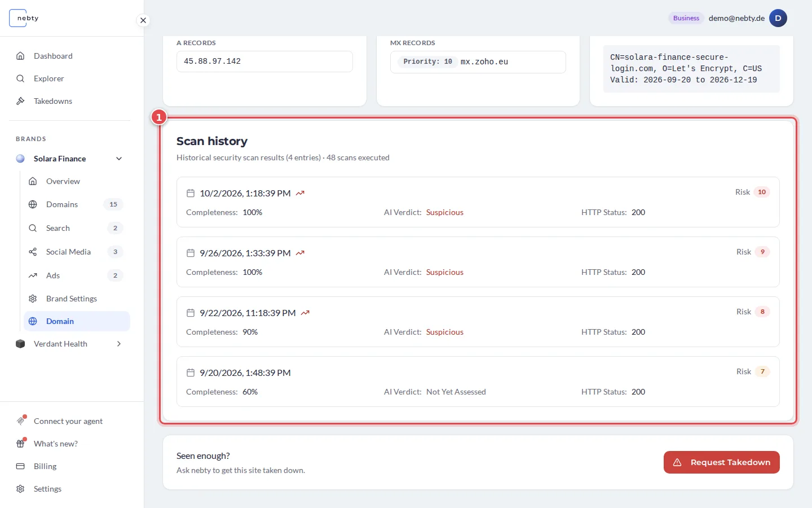The image size is (812, 508).
Task: Click the warning icon in Request Takedown
Action: point(678,462)
